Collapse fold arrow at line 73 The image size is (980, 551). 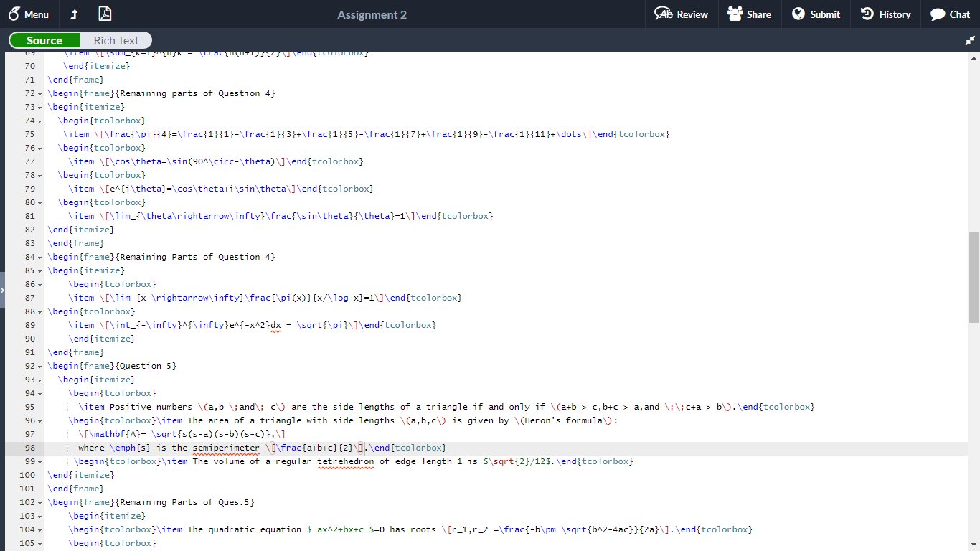point(39,107)
